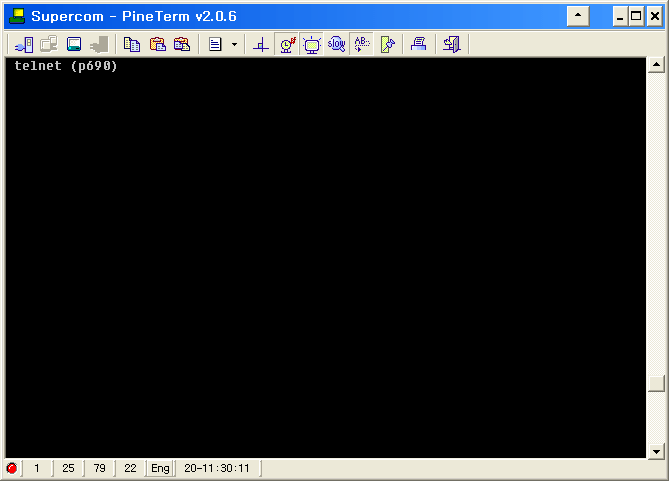Click the blue terminal screen icon
Viewport: 669px width, 481px height.
click(x=74, y=44)
